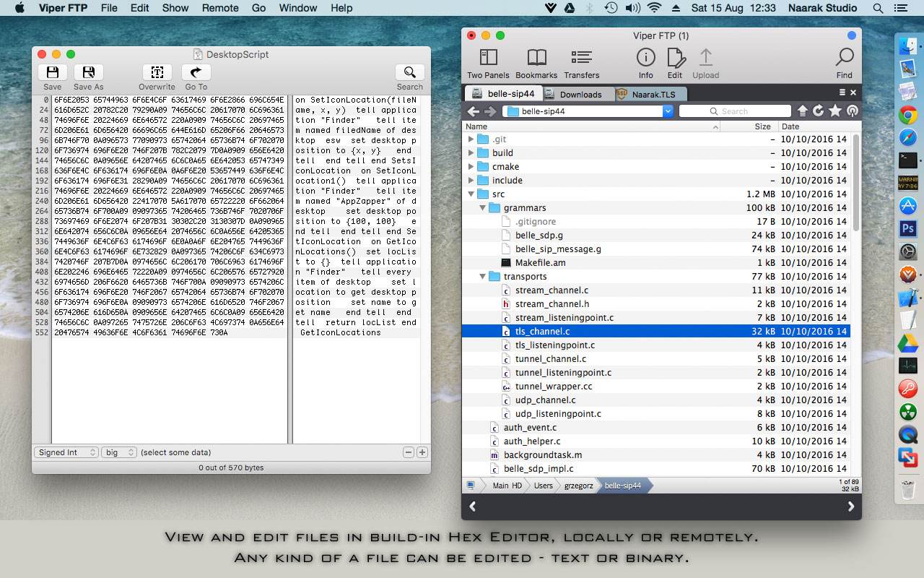924x578 pixels.
Task: Click the Save As toolbar icon
Action: pos(89,72)
